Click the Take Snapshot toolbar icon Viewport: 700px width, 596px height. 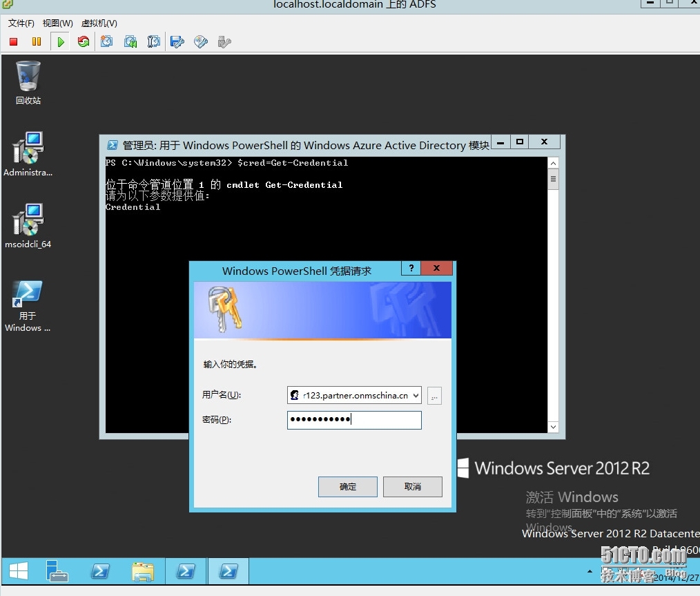coord(107,42)
